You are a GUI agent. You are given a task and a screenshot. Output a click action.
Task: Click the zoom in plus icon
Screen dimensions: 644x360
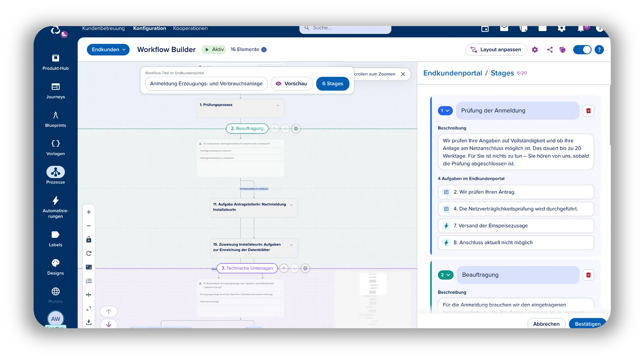(x=89, y=212)
